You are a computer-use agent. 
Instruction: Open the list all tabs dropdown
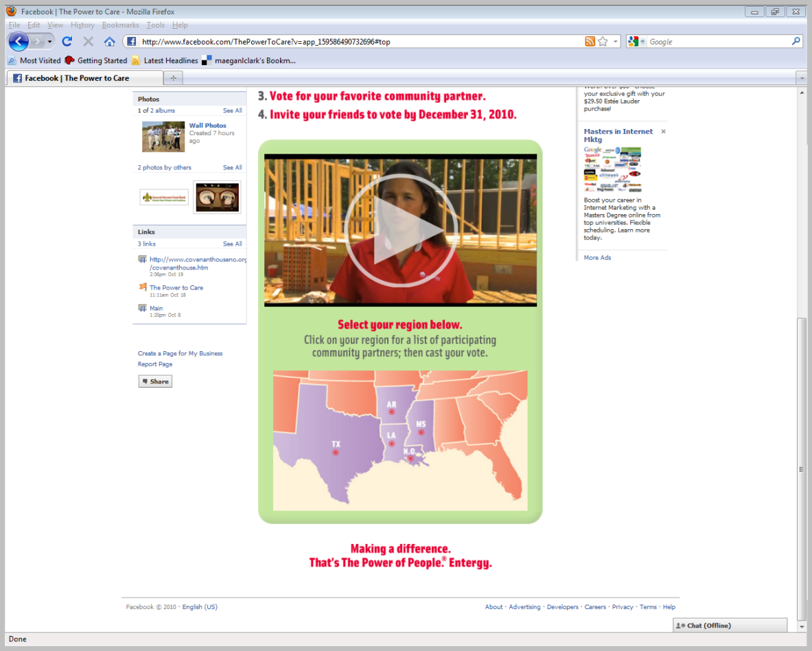[802, 78]
